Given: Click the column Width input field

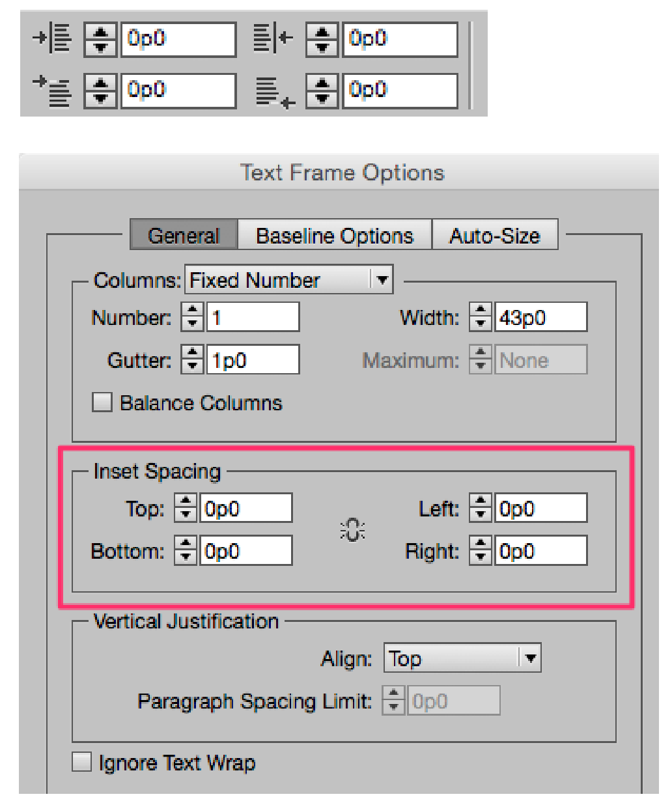Looking at the screenshot, I should pos(540,318).
